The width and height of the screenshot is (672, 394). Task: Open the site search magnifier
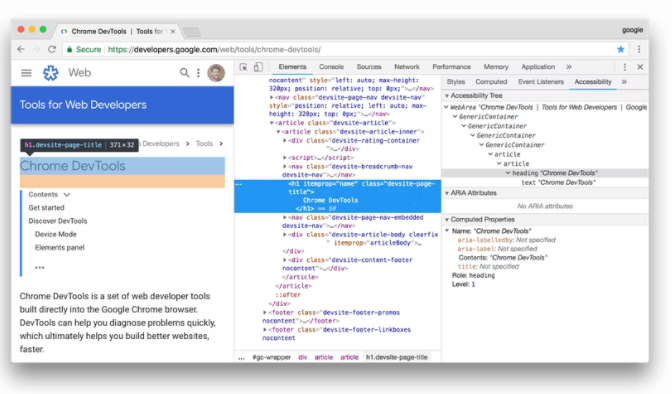point(184,73)
